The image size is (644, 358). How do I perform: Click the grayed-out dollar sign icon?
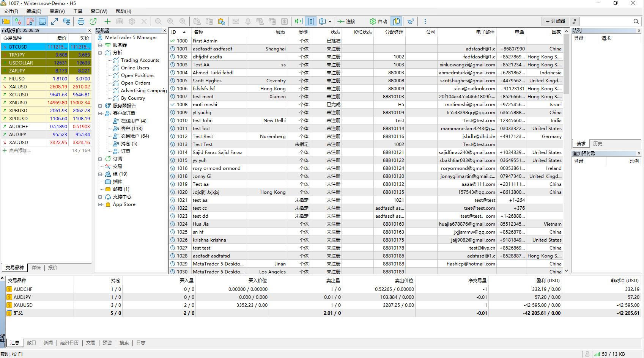coord(284,21)
